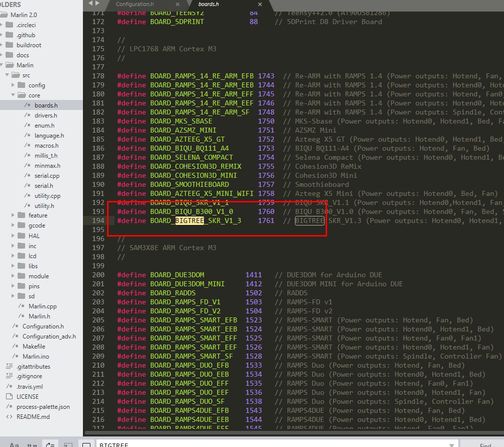The height and width of the screenshot is (447, 504).
Task: Click the .gitignore text file icon
Action: click(10, 376)
